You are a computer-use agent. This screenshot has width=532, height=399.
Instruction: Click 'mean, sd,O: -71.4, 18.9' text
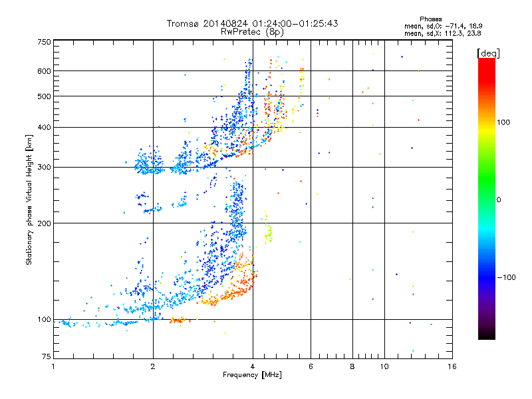coord(443,26)
